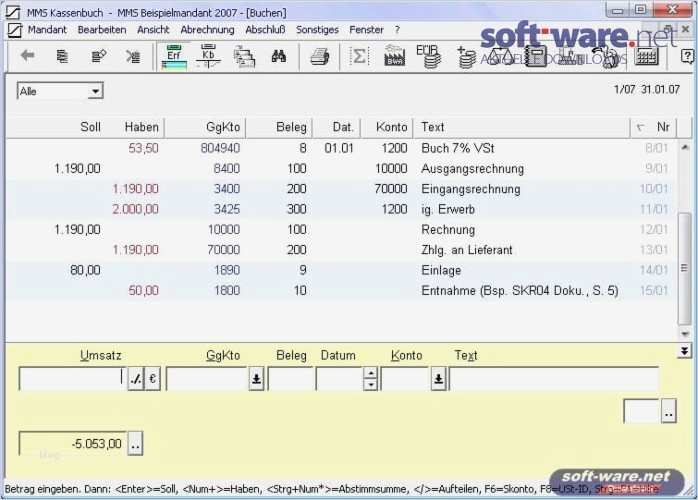Focus the Umsatz amount field
The image size is (698, 500).
pos(73,378)
